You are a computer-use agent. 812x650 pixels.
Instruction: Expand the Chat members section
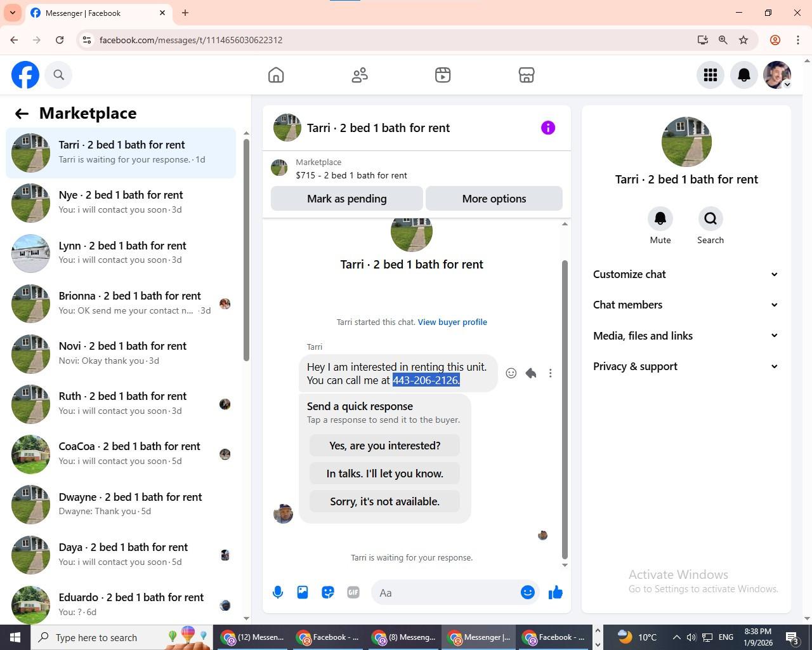pyautogui.click(x=686, y=305)
